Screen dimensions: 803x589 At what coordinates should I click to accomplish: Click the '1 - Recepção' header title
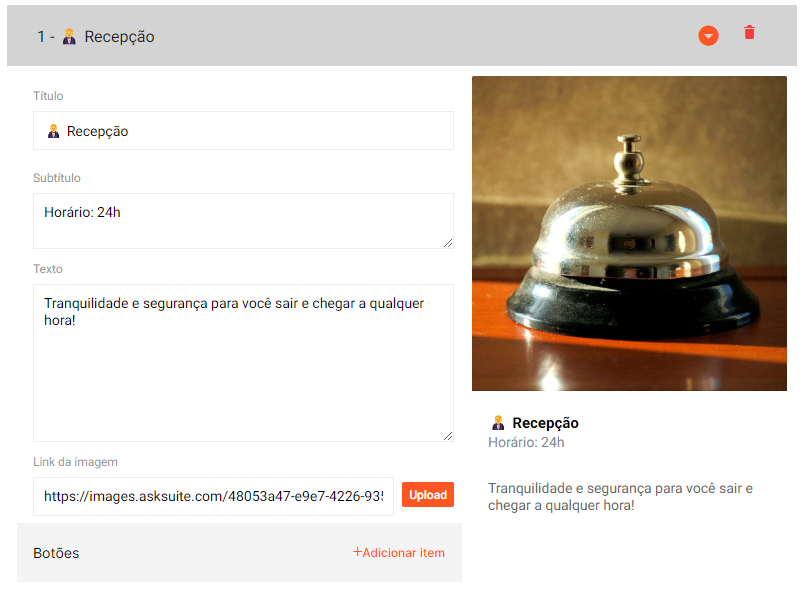pos(96,37)
